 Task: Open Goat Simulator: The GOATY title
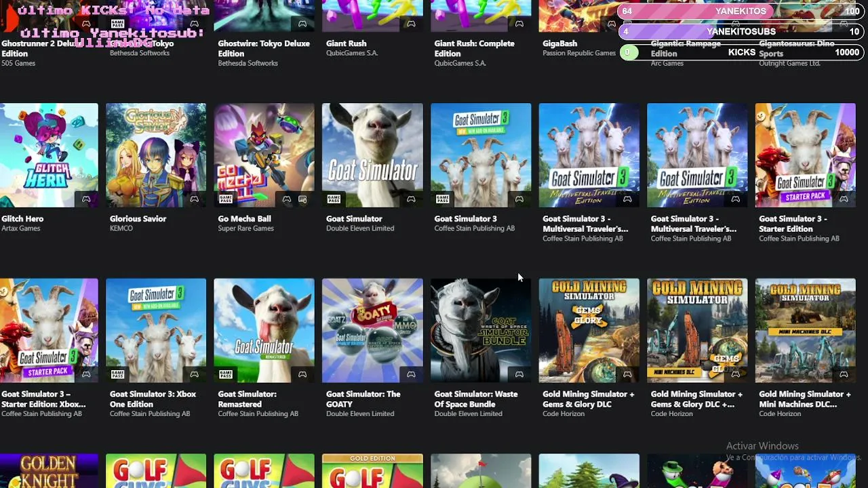[x=363, y=399]
